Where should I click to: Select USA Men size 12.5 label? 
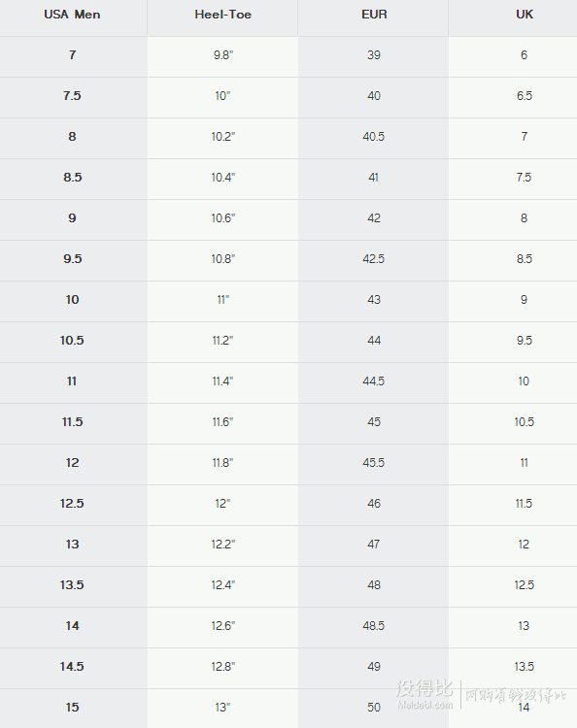pos(72,503)
